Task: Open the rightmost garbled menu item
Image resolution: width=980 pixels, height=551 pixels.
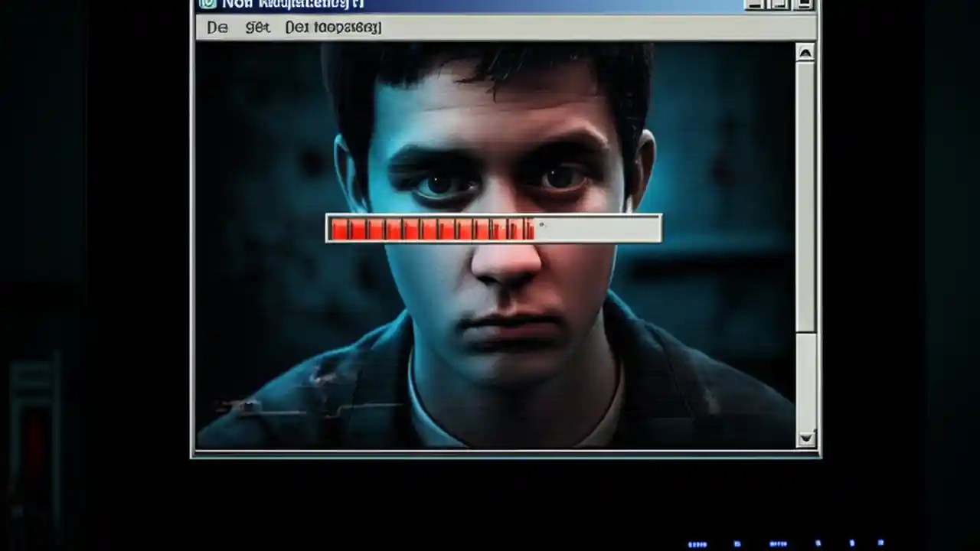Action: 335,28
